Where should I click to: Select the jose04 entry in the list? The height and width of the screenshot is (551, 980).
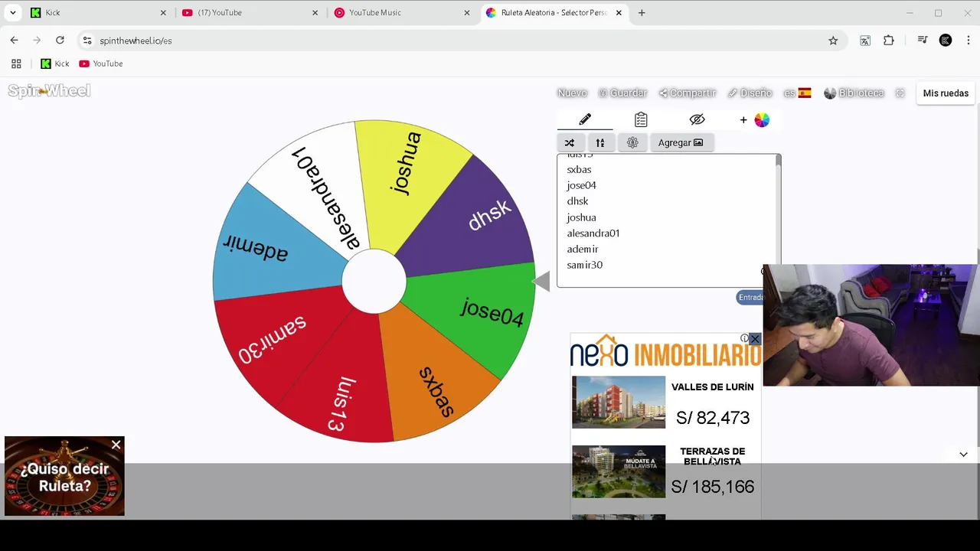[x=581, y=185]
